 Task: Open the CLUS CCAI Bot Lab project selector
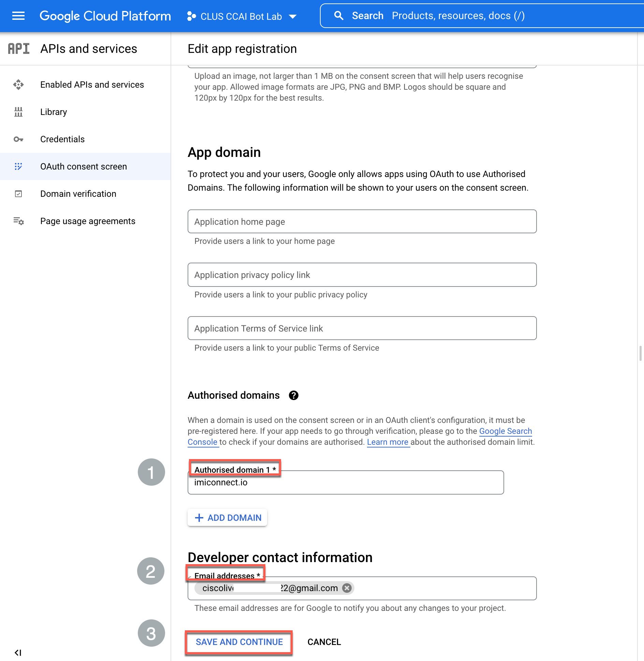pos(241,16)
